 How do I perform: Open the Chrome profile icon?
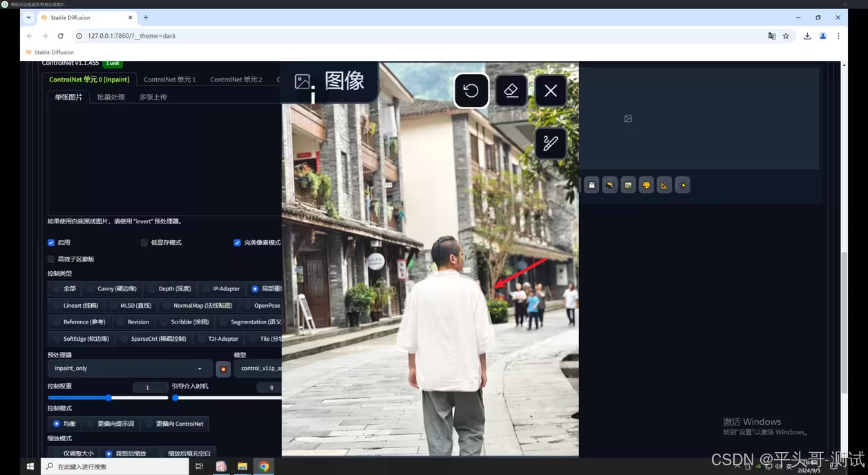tap(822, 36)
